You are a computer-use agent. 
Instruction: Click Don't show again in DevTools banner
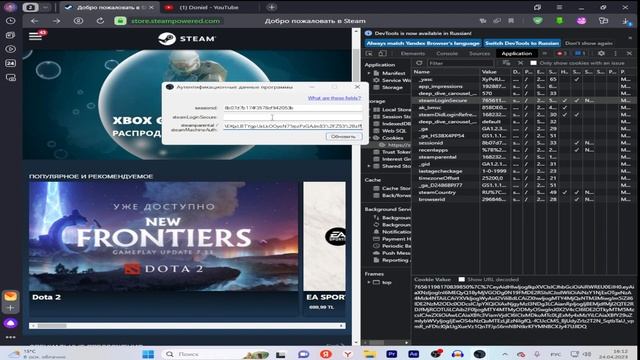pos(589,43)
